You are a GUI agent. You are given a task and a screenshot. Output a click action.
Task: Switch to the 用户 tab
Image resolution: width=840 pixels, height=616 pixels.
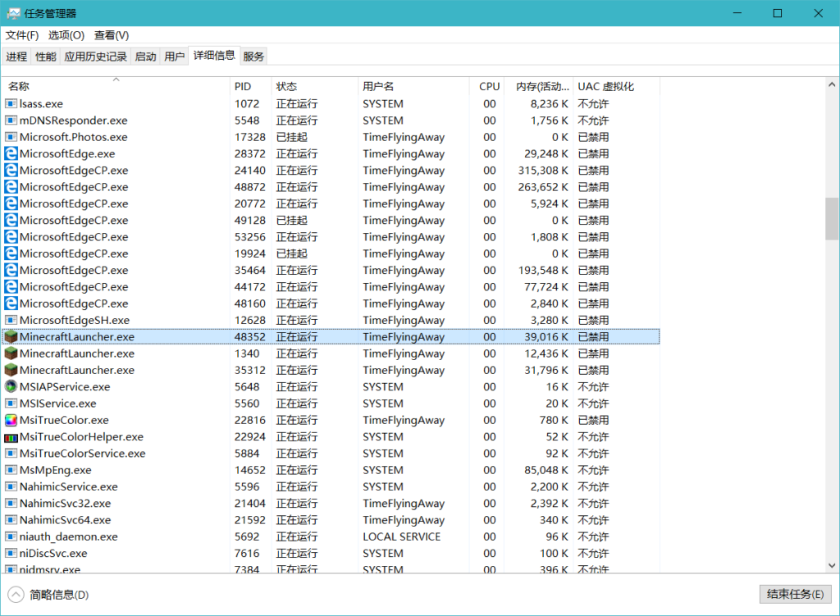click(x=174, y=57)
